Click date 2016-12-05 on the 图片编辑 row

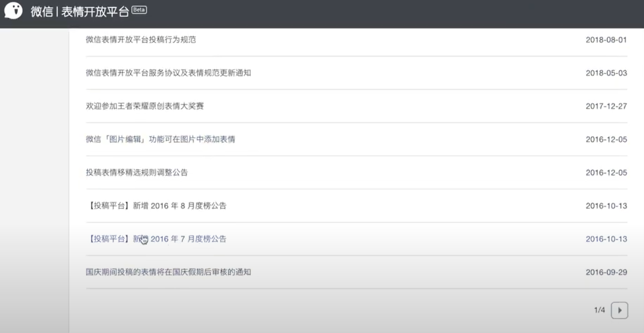(x=606, y=139)
